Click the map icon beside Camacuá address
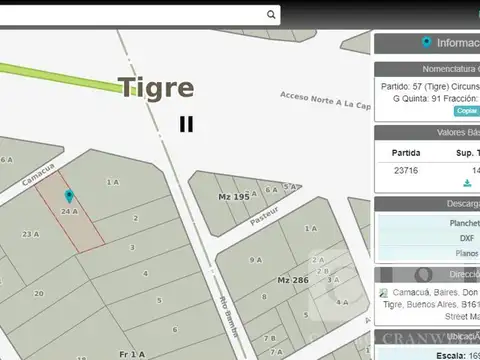480x360 pixels. pos(383,293)
